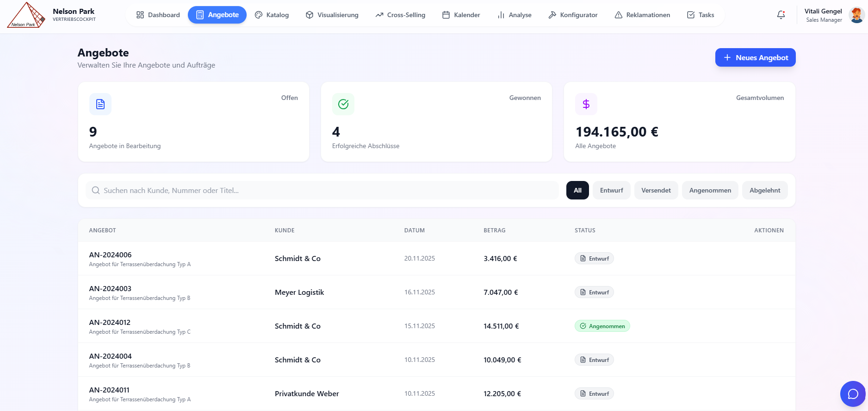868x411 pixels.
Task: Focus the offer search field
Action: coord(322,190)
